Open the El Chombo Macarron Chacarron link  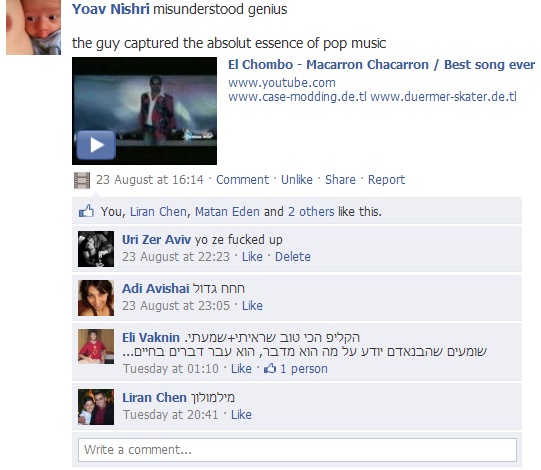382,65
